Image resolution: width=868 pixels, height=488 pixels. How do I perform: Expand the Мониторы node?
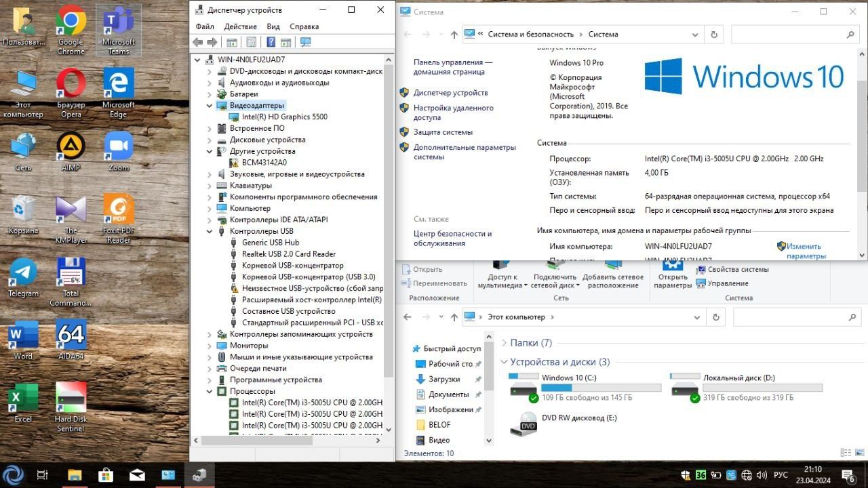pos(210,346)
